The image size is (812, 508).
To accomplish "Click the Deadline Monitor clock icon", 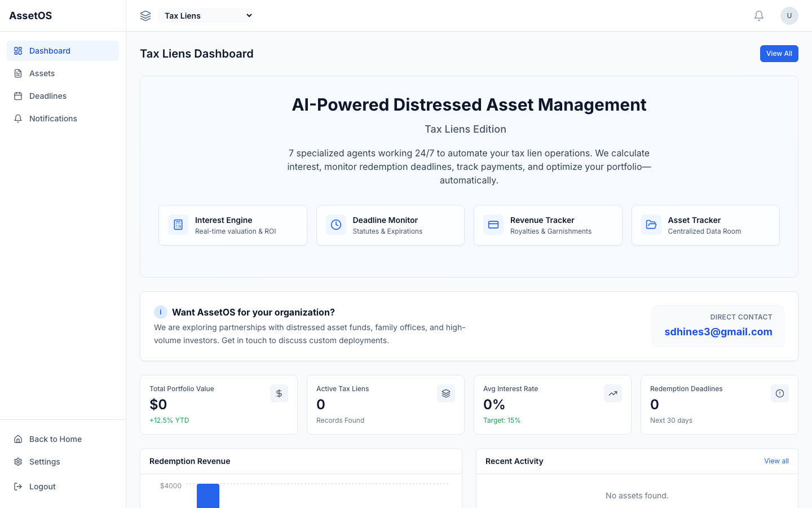I will 336,225.
